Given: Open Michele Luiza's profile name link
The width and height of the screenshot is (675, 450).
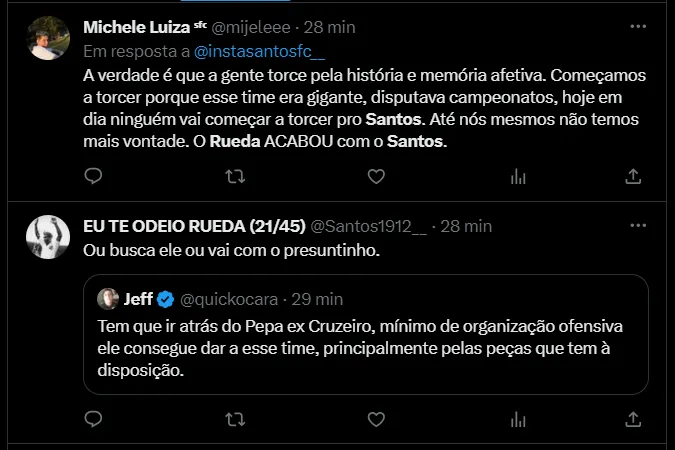Looking at the screenshot, I should pyautogui.click(x=137, y=26).
